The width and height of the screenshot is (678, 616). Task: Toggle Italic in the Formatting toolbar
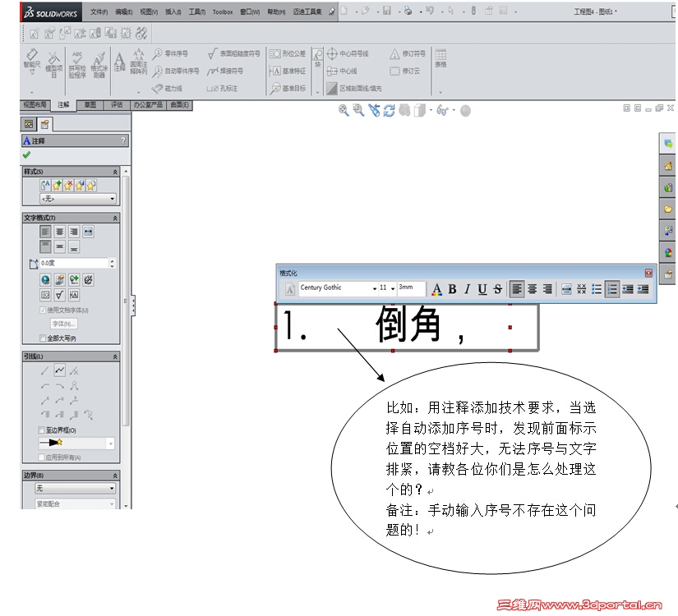[x=468, y=289]
